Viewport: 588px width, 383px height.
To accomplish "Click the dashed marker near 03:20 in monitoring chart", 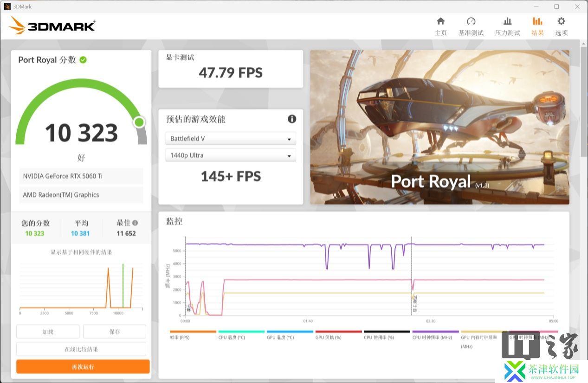I will pos(412,276).
